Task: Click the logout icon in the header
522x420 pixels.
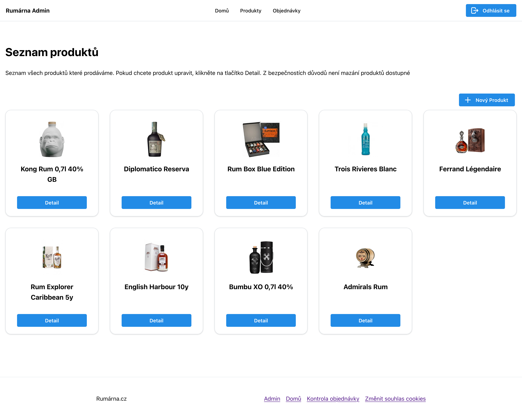Action: point(475,10)
